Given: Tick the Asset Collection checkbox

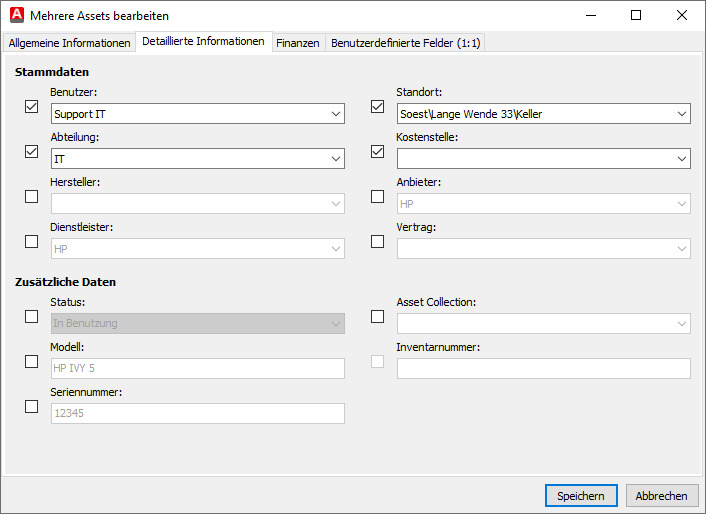Looking at the screenshot, I should (377, 317).
